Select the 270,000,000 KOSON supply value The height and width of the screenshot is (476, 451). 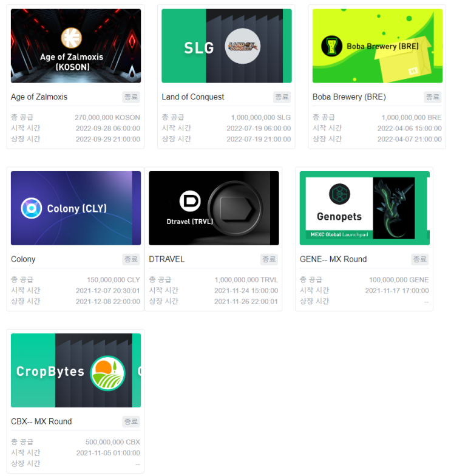107,118
